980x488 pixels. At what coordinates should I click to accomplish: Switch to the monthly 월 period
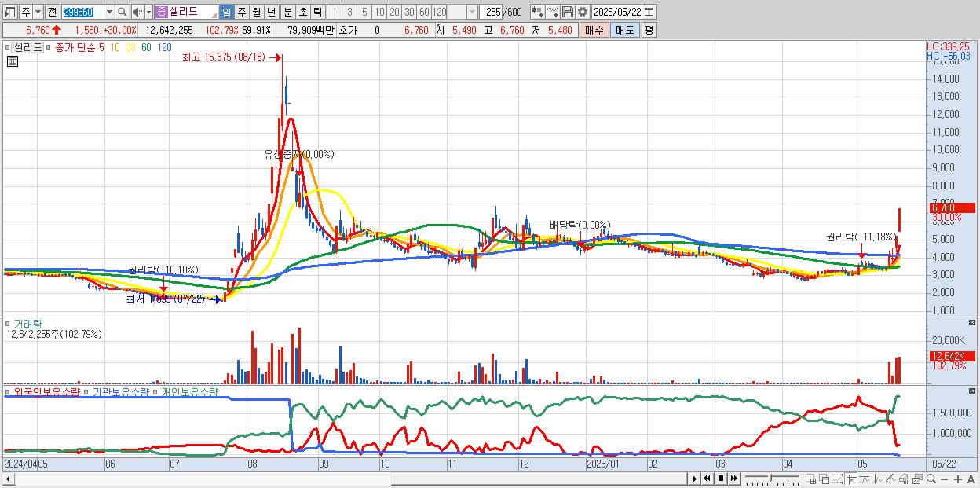coord(256,12)
